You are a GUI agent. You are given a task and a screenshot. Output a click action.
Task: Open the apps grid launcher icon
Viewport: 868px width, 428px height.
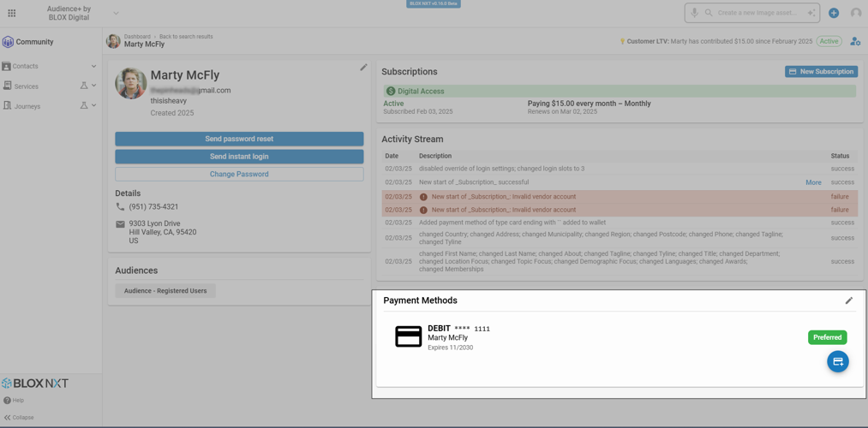[12, 13]
